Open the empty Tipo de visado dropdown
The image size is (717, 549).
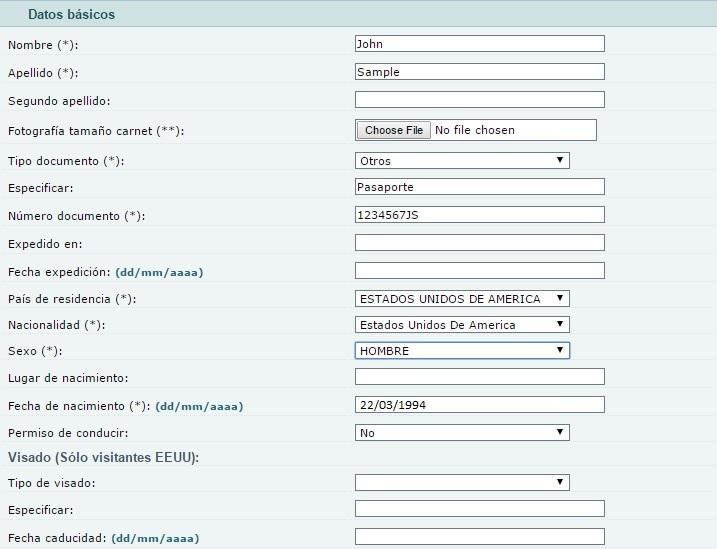tap(462, 482)
